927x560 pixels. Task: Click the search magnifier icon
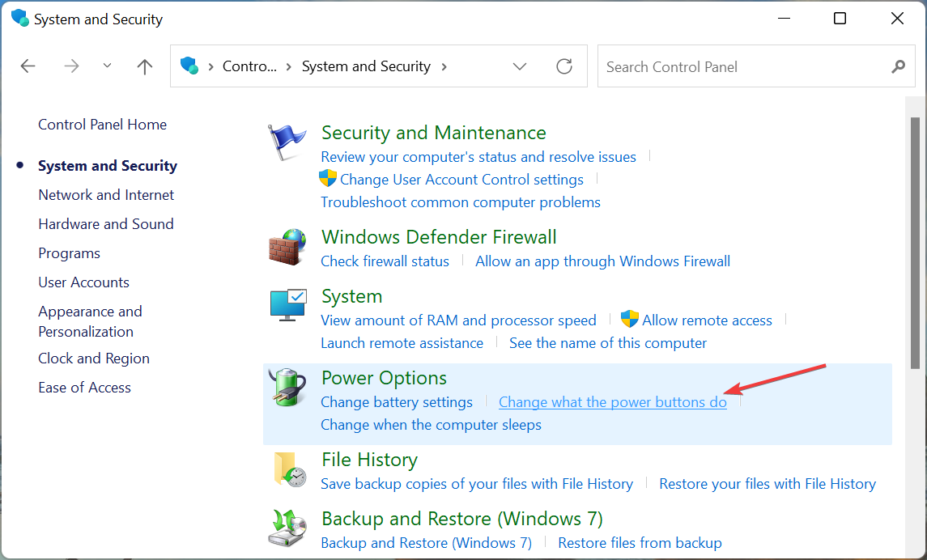898,66
